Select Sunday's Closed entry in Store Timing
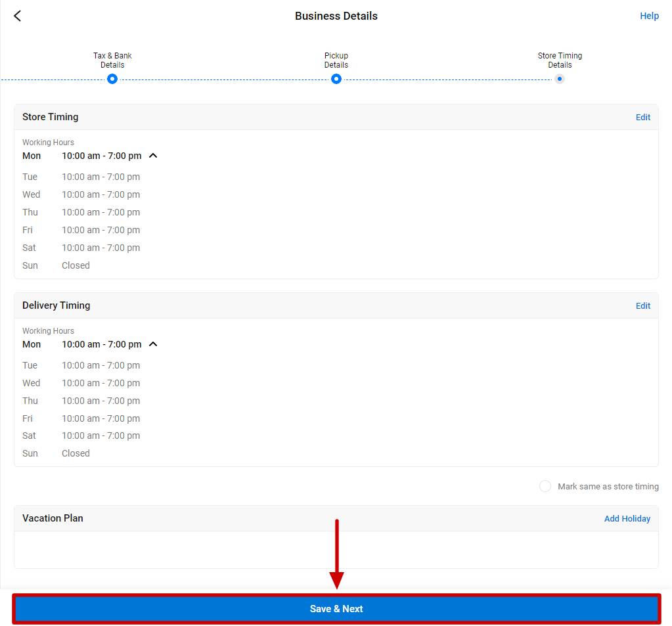672x626 pixels. [75, 265]
